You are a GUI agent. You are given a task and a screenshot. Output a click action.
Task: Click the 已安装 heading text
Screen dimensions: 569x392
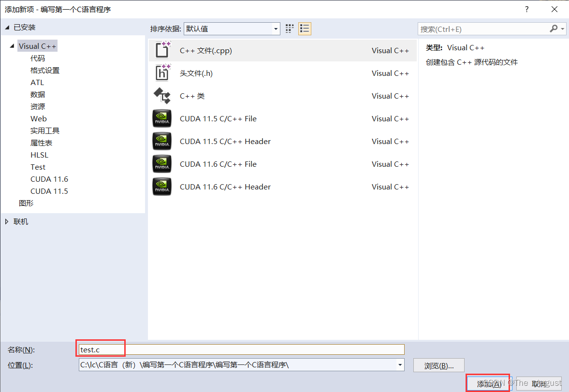pos(24,27)
